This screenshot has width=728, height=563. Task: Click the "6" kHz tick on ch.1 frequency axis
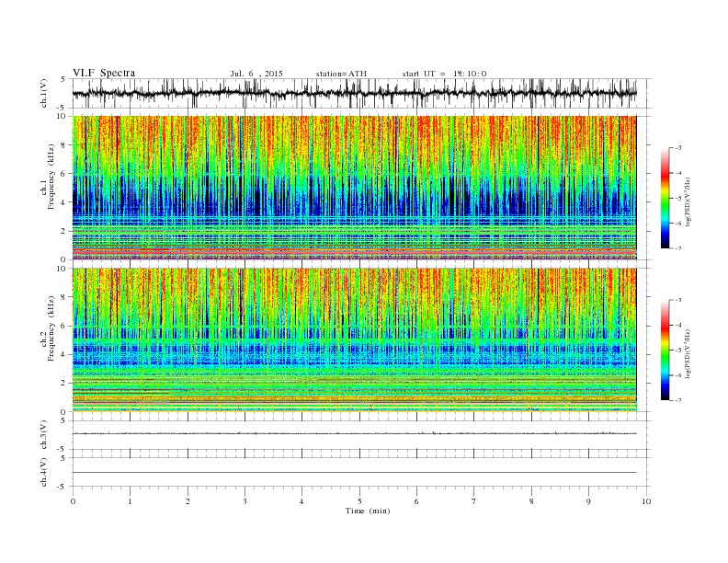64,174
